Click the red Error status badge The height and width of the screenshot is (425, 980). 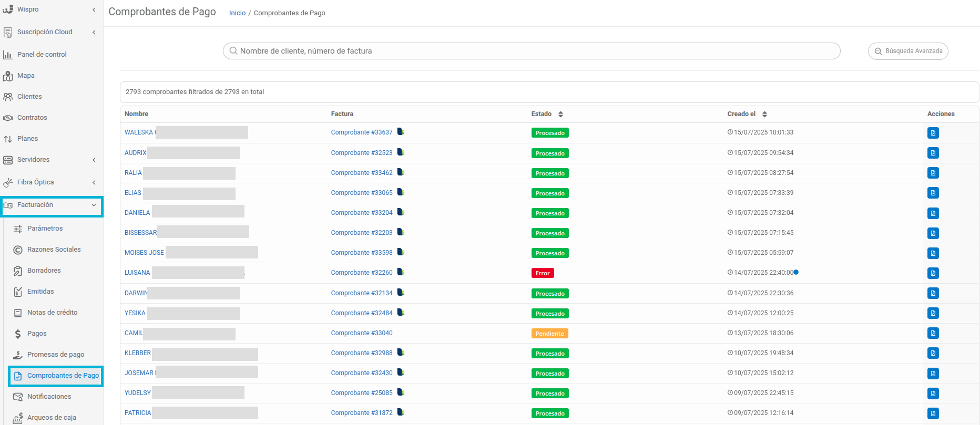543,273
